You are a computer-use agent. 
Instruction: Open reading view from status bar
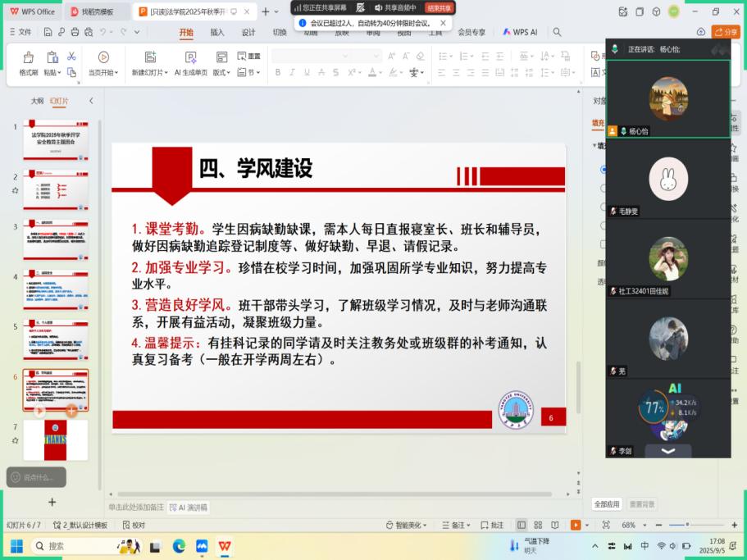click(x=555, y=525)
